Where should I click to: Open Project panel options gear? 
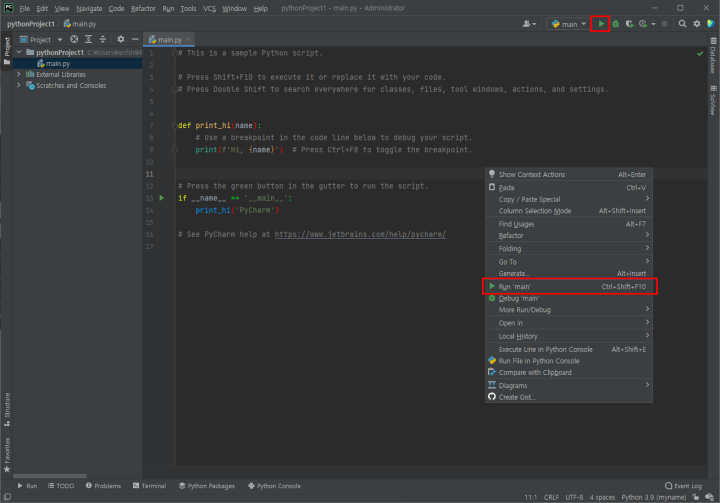click(120, 40)
